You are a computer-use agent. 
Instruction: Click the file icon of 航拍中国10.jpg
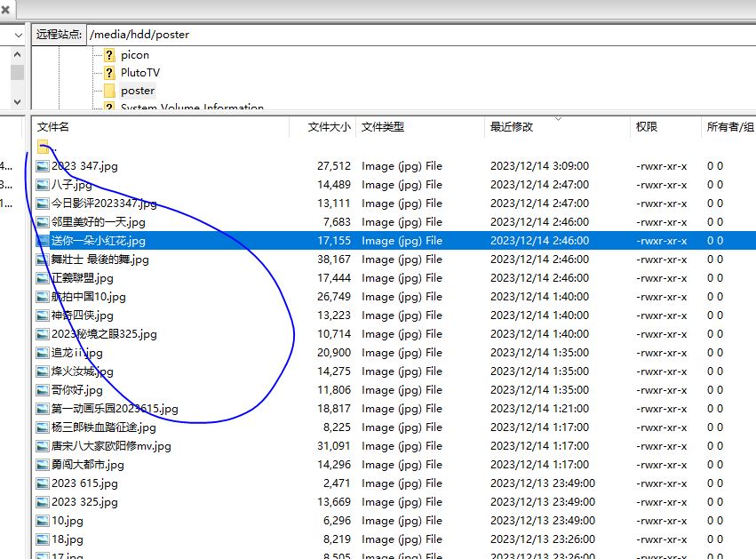[x=43, y=297]
